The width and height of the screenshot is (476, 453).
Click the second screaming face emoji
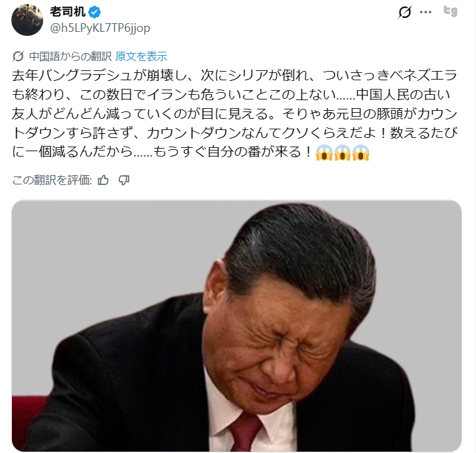(x=343, y=153)
